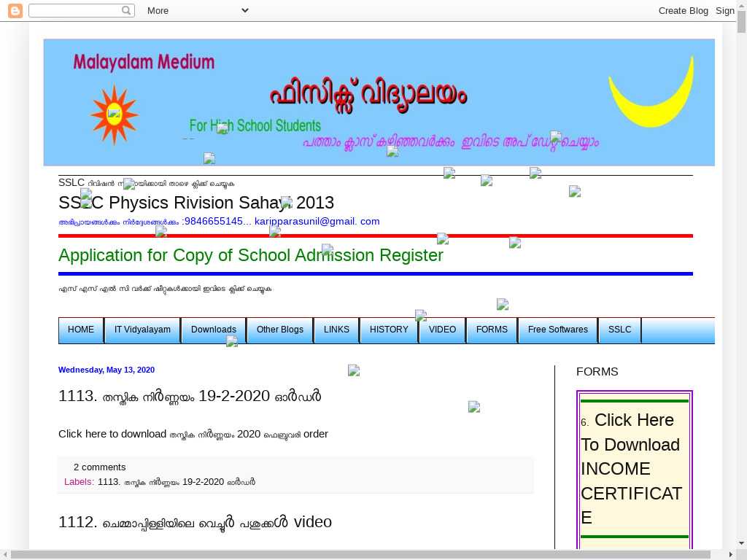747x560 pixels.
Task: Select the SSLC navigation tab
Action: tap(619, 330)
